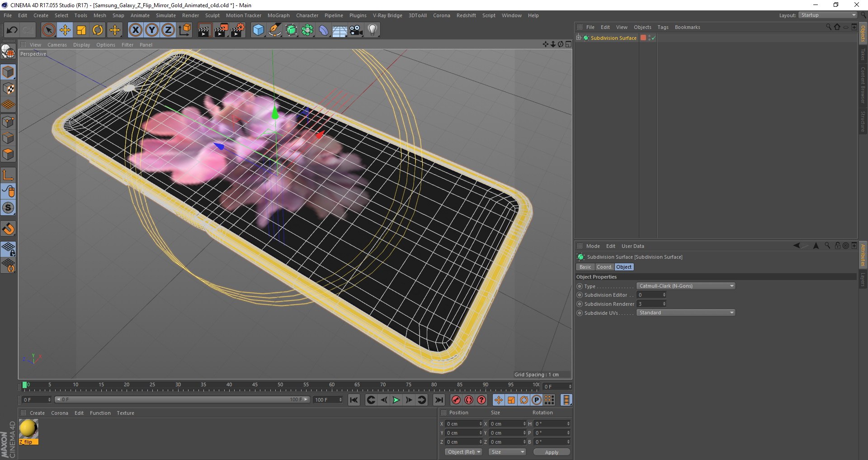This screenshot has width=868, height=460.
Task: Add a Cube primitive object
Action: tap(258, 30)
